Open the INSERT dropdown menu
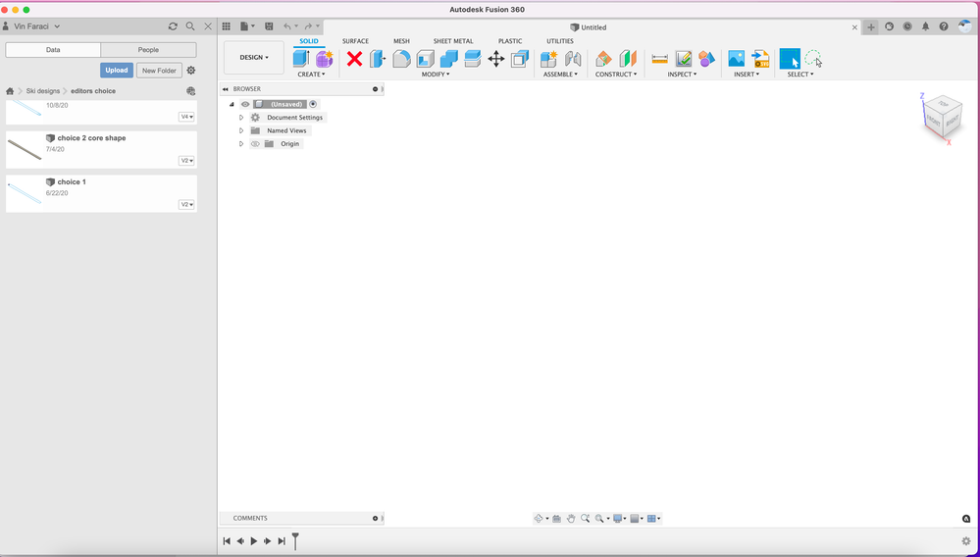The height and width of the screenshot is (557, 980). (747, 75)
